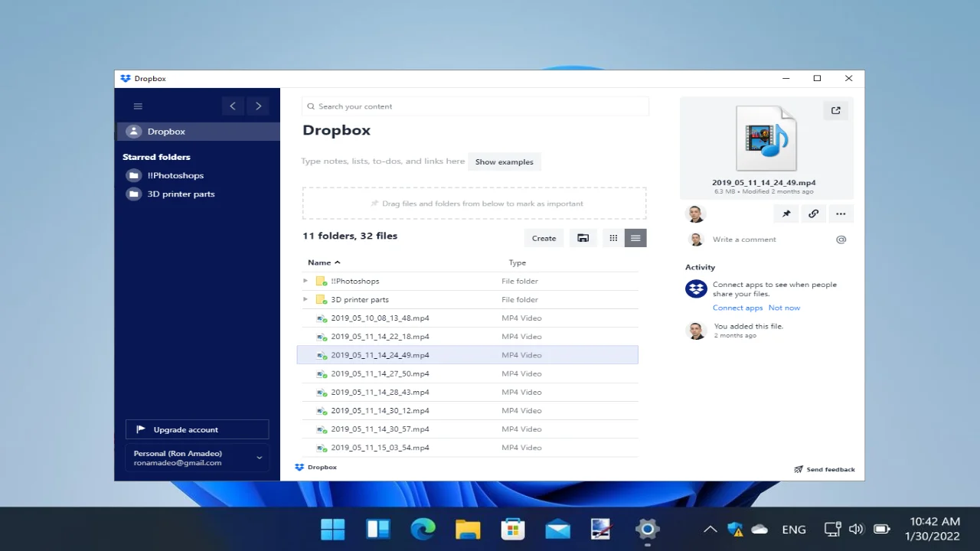Click the open-folder icon beside Create
Image resolution: width=980 pixels, height=551 pixels.
tap(583, 238)
